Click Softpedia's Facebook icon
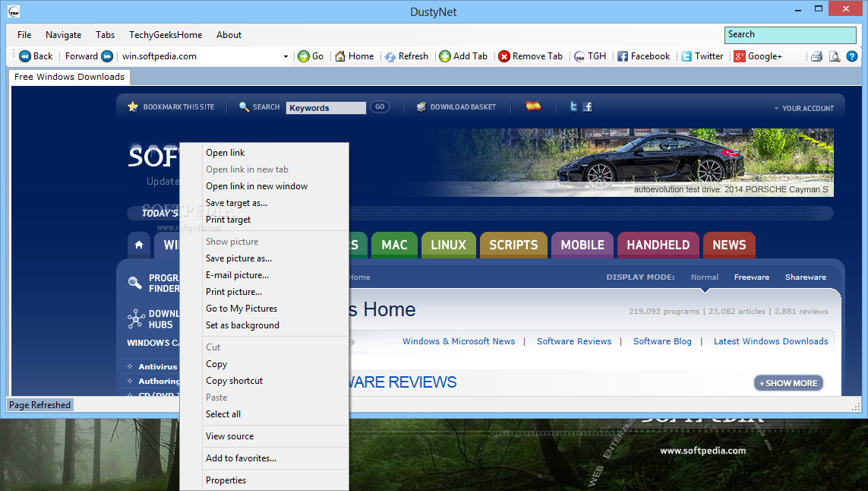Viewport: 868px width, 491px height. click(x=587, y=106)
